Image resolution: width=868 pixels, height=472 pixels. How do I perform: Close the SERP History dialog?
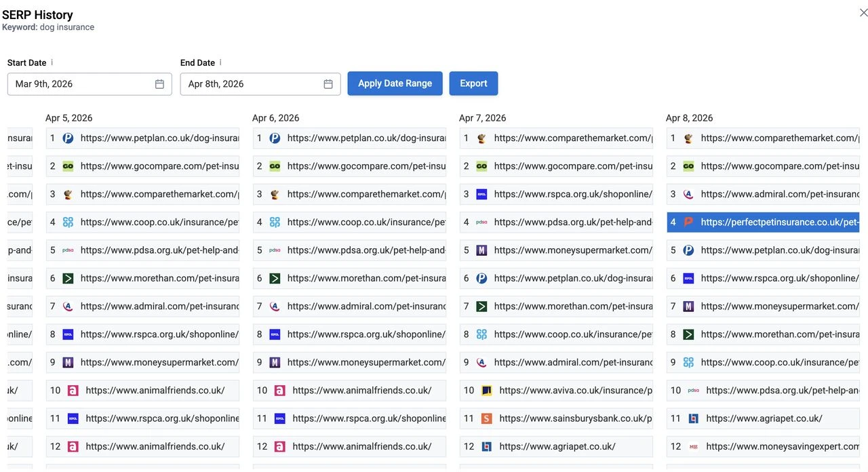[x=863, y=13]
